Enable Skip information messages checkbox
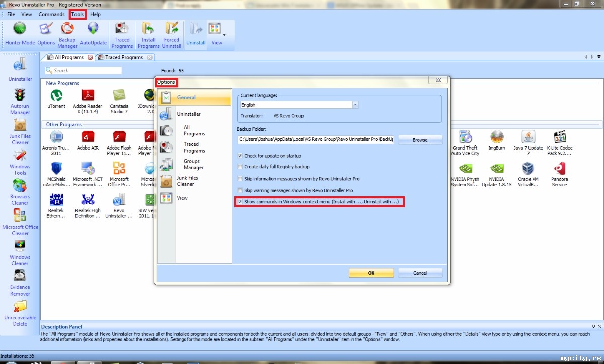Viewport: 604px width, 364px height. (240, 178)
